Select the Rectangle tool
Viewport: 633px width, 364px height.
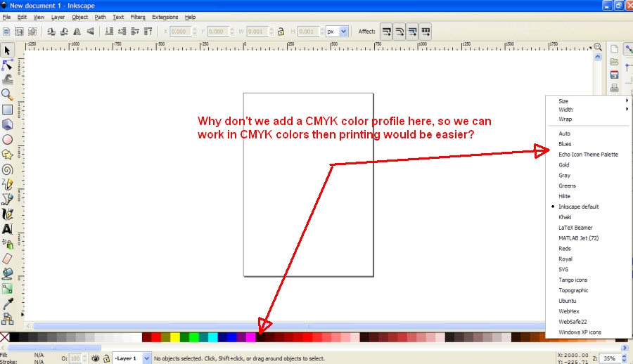point(7,110)
